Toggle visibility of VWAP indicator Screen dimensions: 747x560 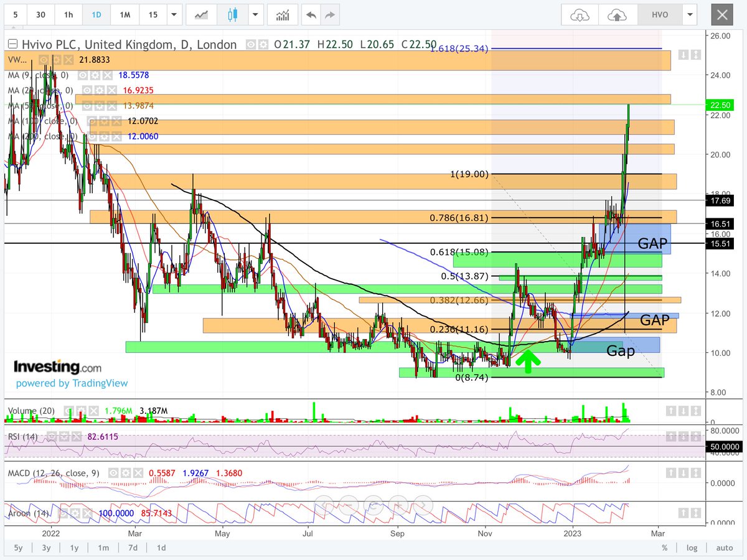[x=44, y=60]
